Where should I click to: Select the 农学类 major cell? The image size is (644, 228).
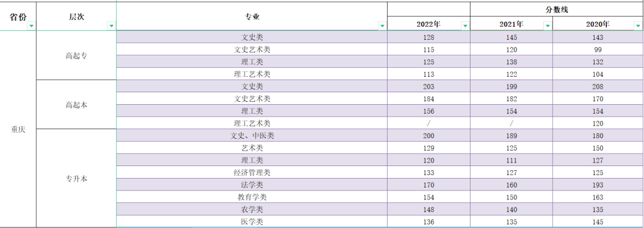[252, 210]
